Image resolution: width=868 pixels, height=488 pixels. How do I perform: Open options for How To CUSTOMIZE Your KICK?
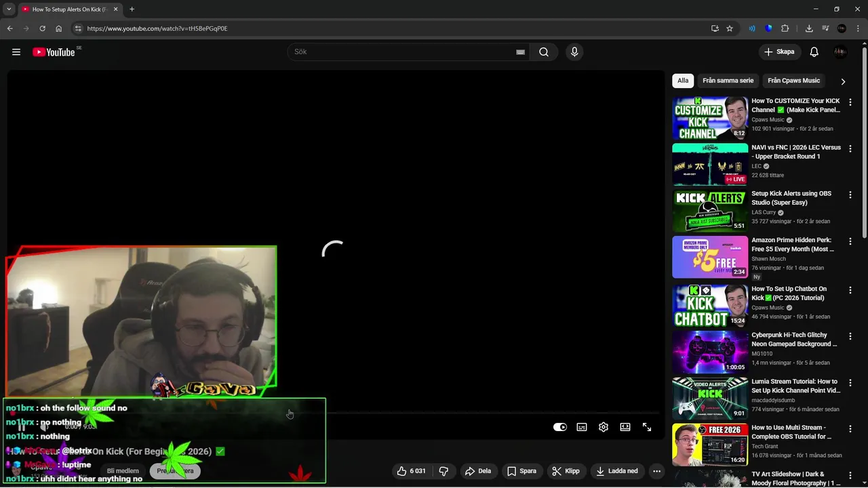[850, 102]
